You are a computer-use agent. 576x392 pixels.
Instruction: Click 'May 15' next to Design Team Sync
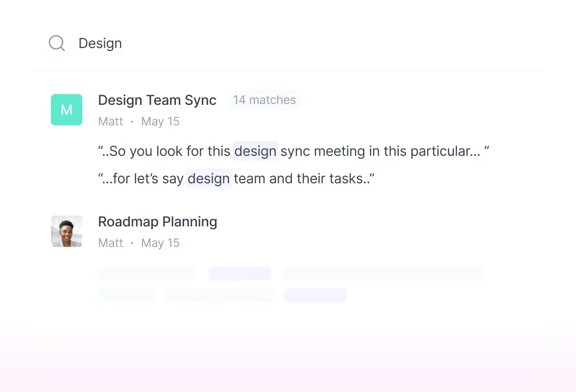(160, 121)
